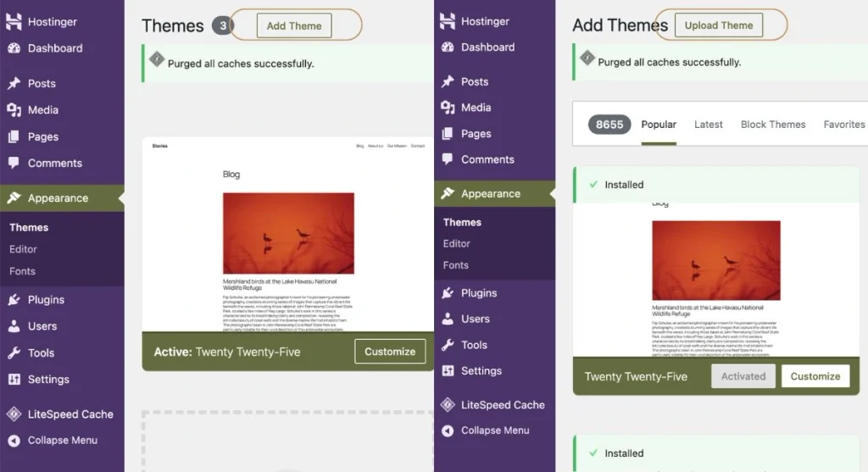
Task: Click the Plugins plug icon in the right panel
Action: pos(448,292)
